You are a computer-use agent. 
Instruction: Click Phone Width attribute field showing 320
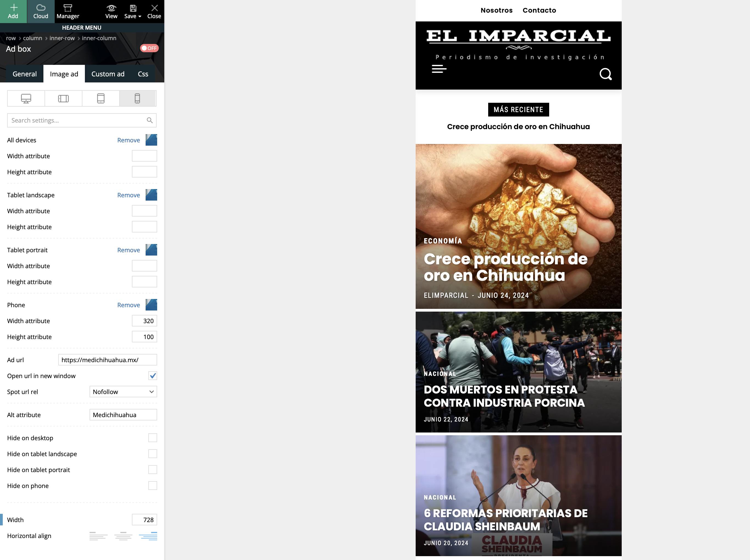(x=145, y=321)
